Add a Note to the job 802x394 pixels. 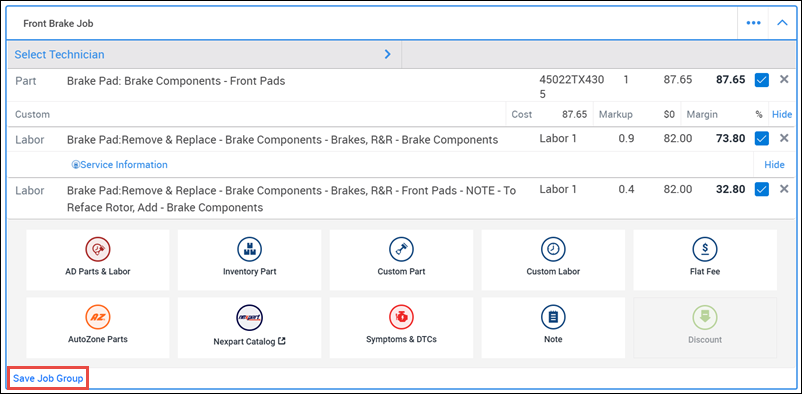click(x=553, y=327)
